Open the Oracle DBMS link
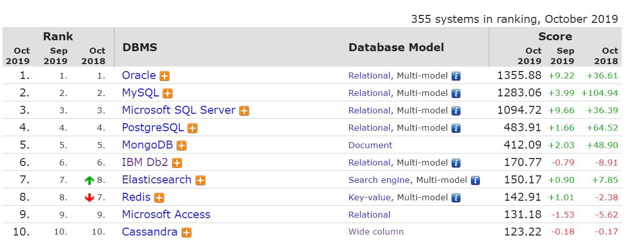 pyautogui.click(x=139, y=76)
